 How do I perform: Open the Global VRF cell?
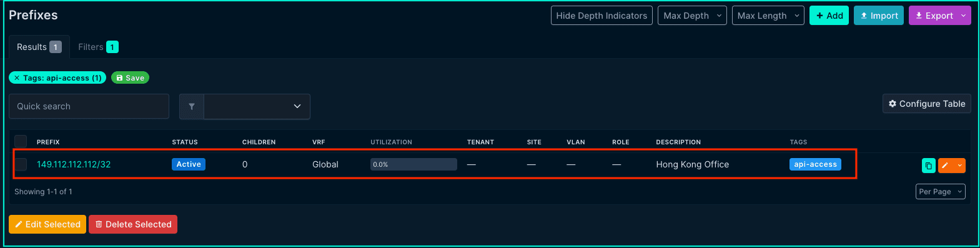click(325, 164)
